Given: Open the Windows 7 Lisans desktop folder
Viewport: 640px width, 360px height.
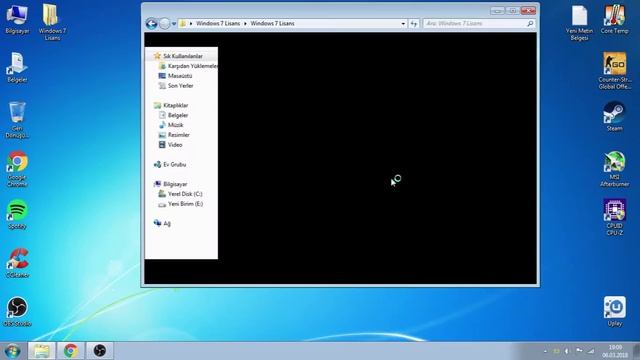Looking at the screenshot, I should (52, 22).
